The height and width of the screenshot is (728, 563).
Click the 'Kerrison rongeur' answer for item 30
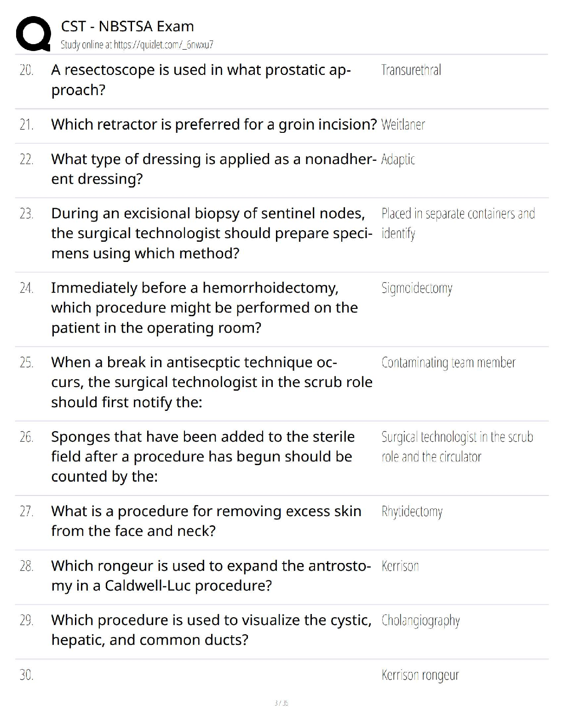[x=420, y=675]
